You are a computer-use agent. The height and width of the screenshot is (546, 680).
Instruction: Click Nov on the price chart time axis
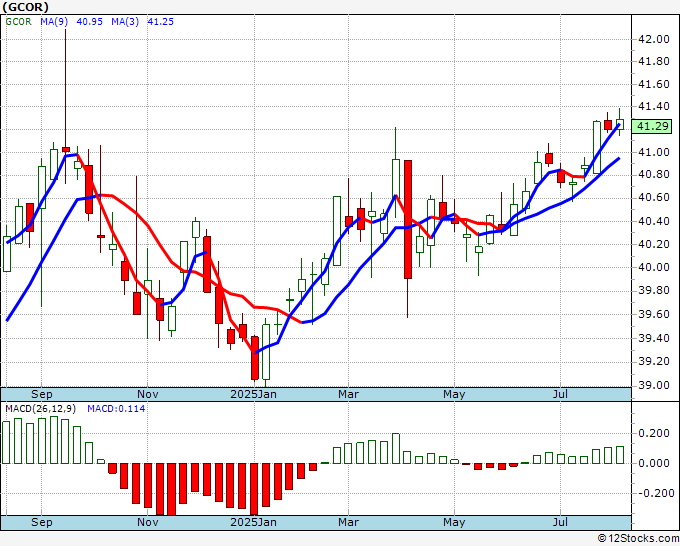[147, 394]
